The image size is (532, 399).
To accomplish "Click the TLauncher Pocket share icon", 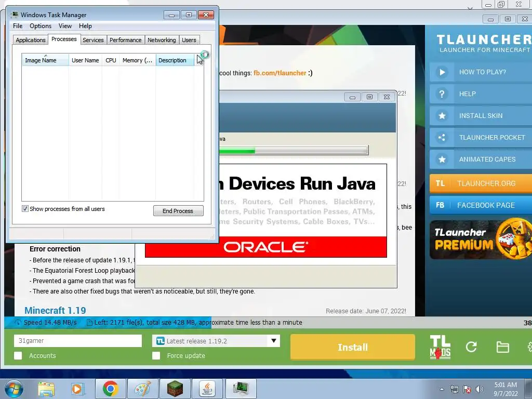I will [442, 137].
